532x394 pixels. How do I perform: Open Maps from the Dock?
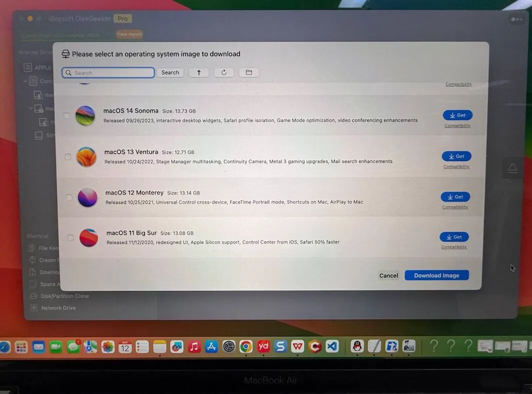tap(90, 347)
